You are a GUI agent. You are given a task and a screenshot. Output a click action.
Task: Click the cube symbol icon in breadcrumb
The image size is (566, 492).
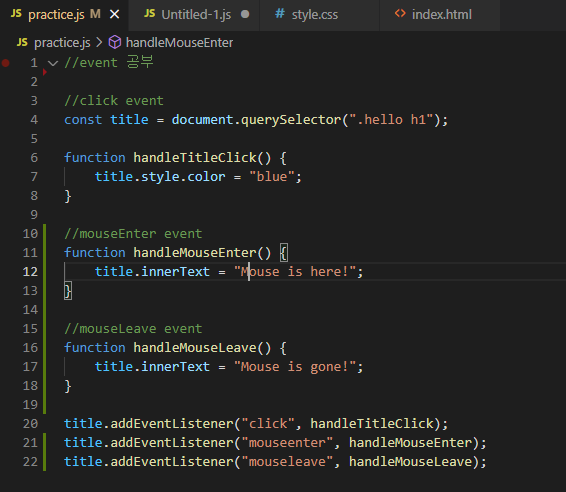click(x=115, y=42)
